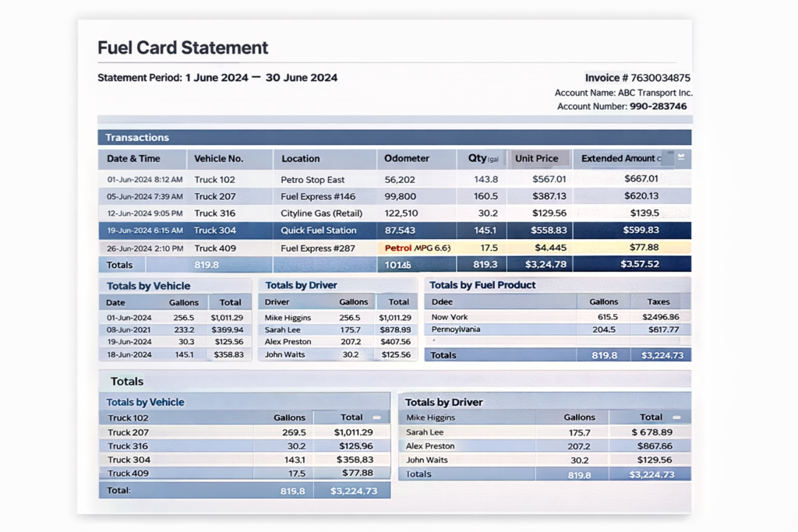
Task: Click the Cityline Gas (Retail) location
Action: [x=321, y=213]
